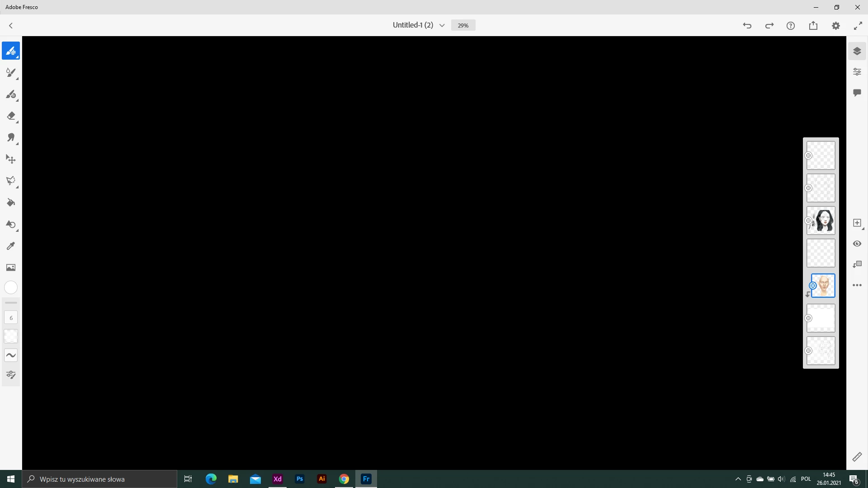Select the Paint Bucket fill tool
Viewport: 868px width, 488px height.
[11, 202]
